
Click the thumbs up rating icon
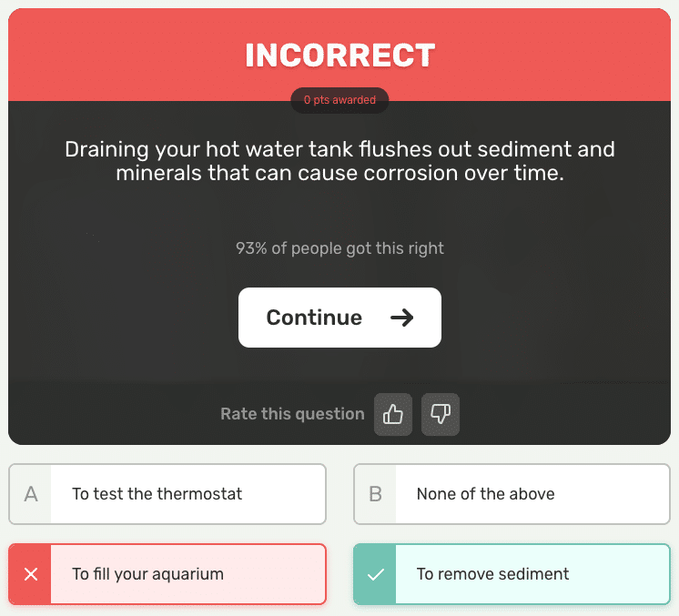(x=393, y=414)
